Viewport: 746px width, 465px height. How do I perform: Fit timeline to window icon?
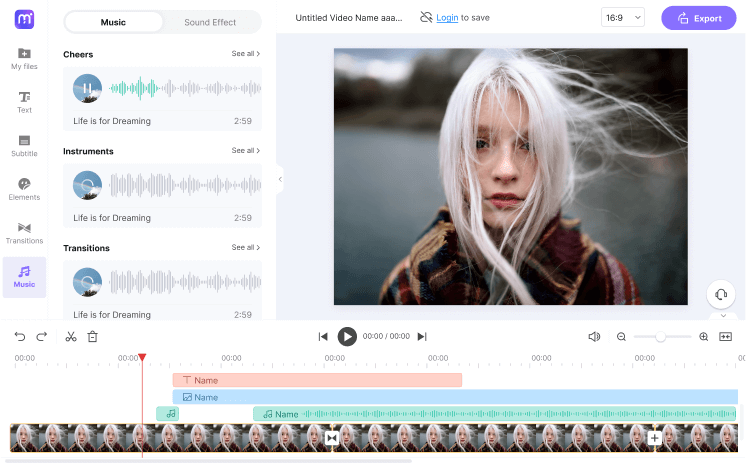click(726, 337)
